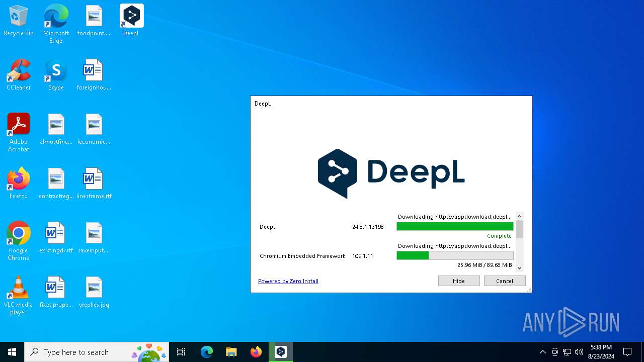
Task: Click the taskbar clock showing 5:38 PM
Action: 601,352
